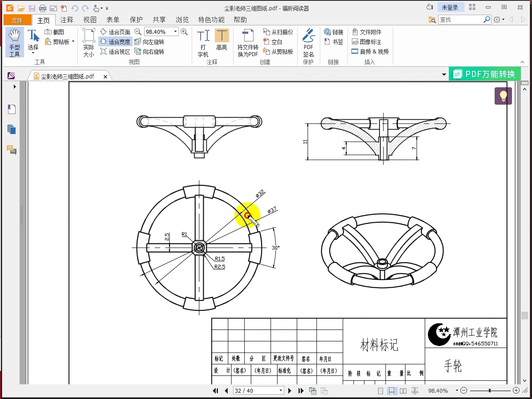Open the 文件附件 file attachment tool
The height and width of the screenshot is (399, 532).
click(x=367, y=32)
